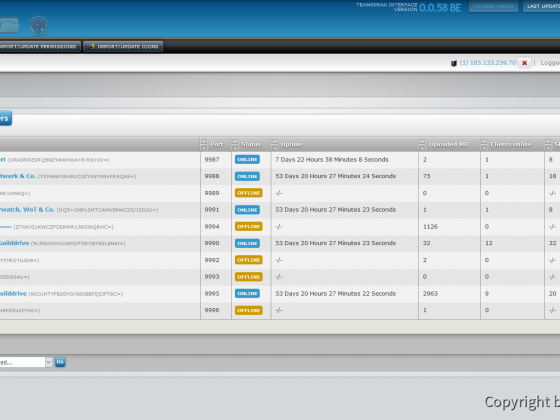Open the 'twerk & Co.' server link

tap(18, 176)
